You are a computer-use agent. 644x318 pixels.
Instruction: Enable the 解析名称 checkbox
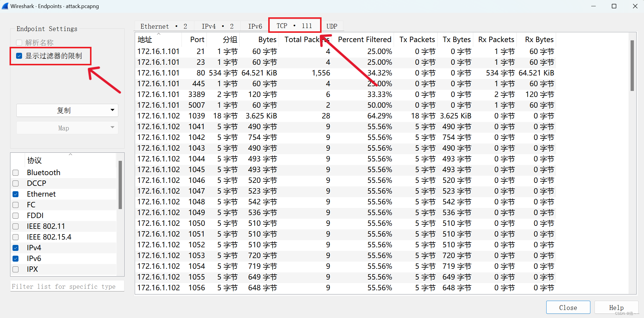pyautogui.click(x=19, y=42)
